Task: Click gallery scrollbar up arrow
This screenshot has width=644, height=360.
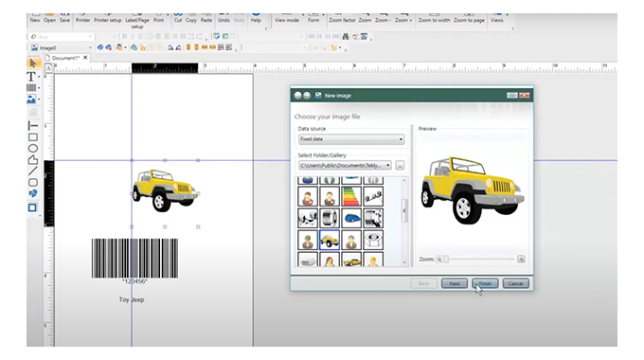Action: [x=404, y=180]
